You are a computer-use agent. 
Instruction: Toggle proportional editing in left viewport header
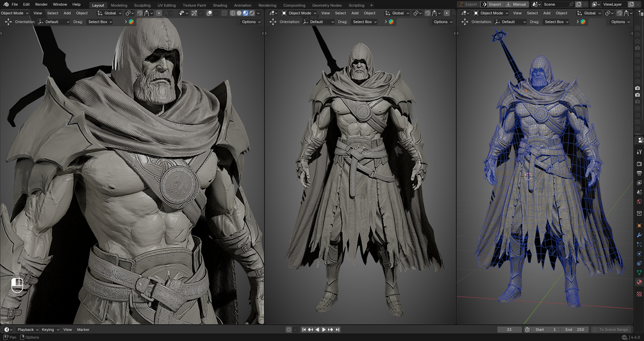159,13
